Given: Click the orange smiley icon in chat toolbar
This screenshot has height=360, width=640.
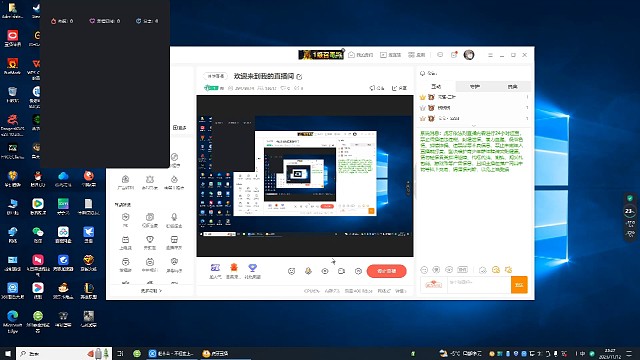Looking at the screenshot, I should 496,270.
